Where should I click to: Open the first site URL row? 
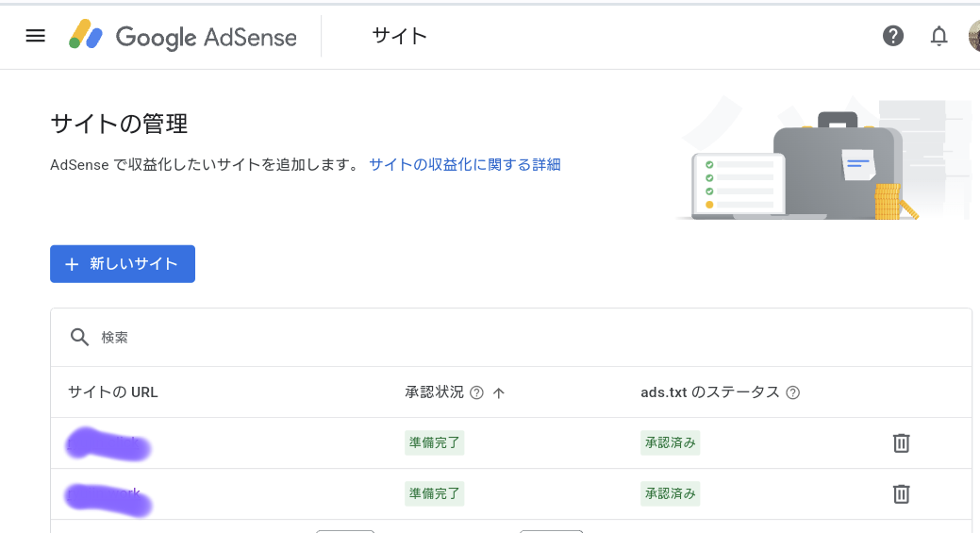[x=108, y=443]
